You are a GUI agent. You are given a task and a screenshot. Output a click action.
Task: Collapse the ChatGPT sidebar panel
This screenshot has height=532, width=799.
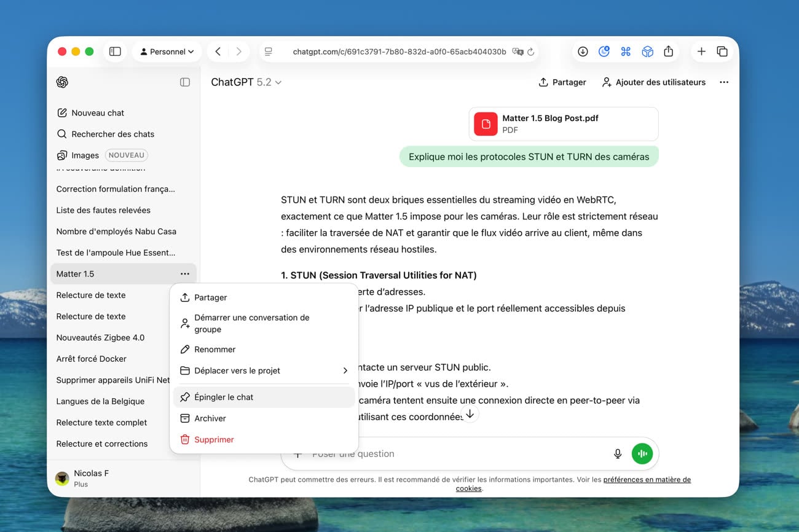tap(185, 82)
